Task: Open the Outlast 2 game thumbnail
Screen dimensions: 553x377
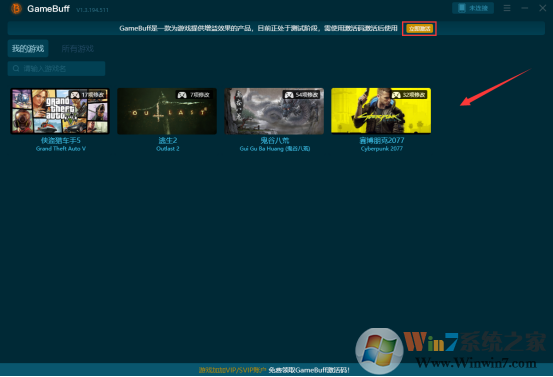Action: point(167,111)
